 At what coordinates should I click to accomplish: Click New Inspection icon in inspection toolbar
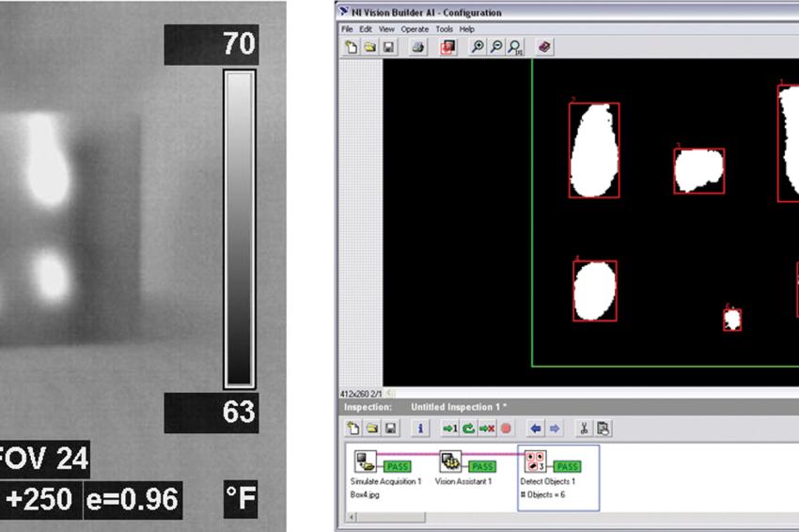[x=352, y=428]
